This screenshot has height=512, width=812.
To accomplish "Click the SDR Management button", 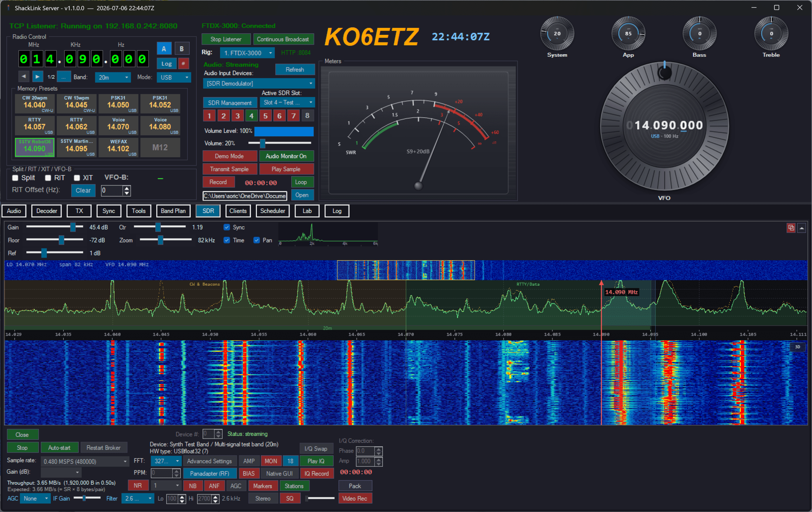I will [230, 103].
